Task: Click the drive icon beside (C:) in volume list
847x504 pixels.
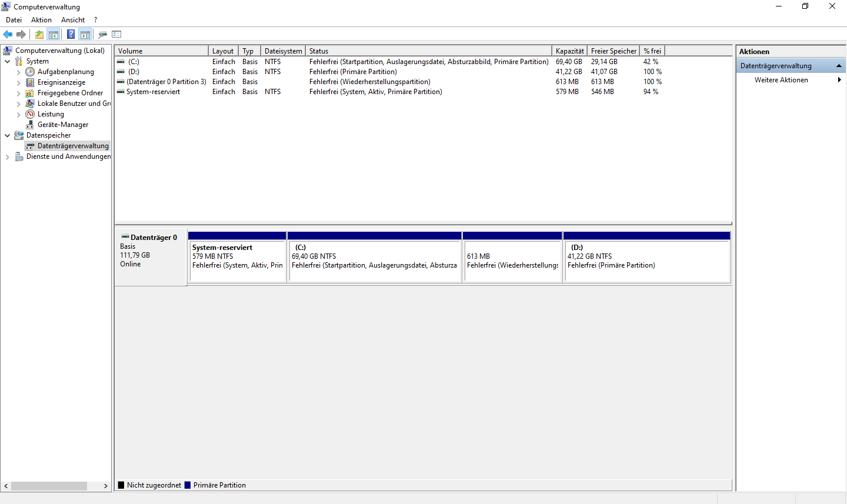Action: click(x=121, y=62)
